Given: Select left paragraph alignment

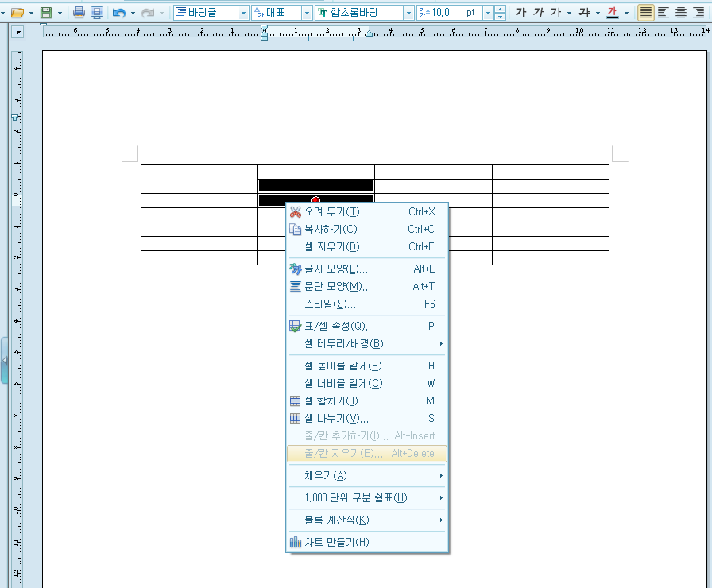Looking at the screenshot, I should coord(664,12).
